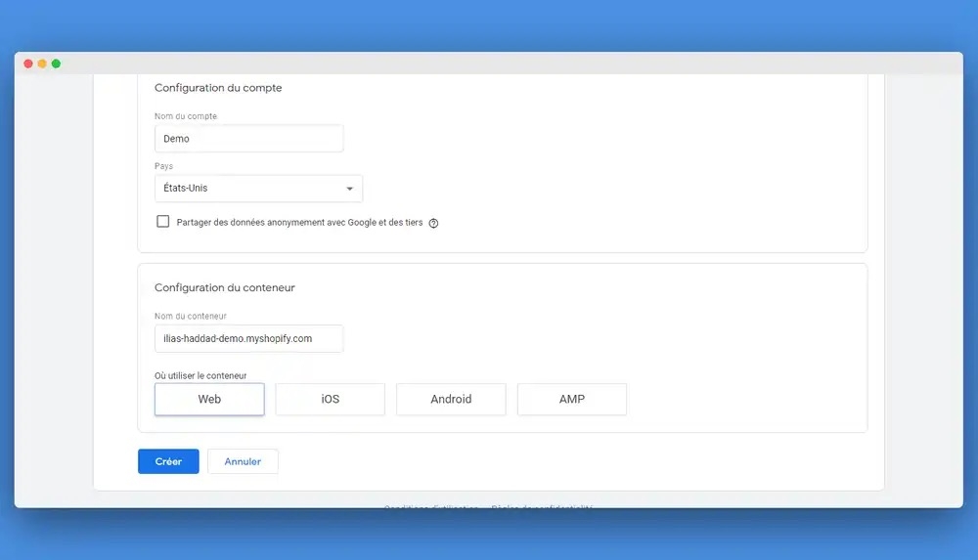This screenshot has height=560, width=978.
Task: Select Web as the container platform
Action: tap(209, 399)
